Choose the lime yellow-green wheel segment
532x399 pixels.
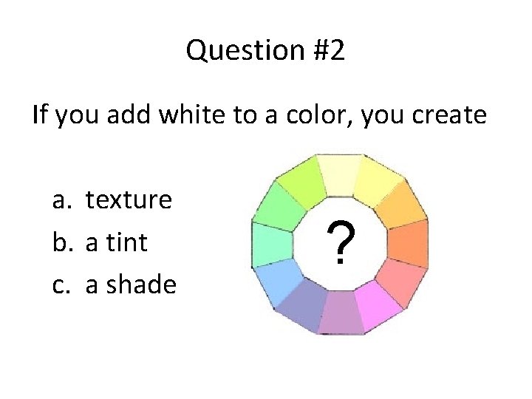302,183
